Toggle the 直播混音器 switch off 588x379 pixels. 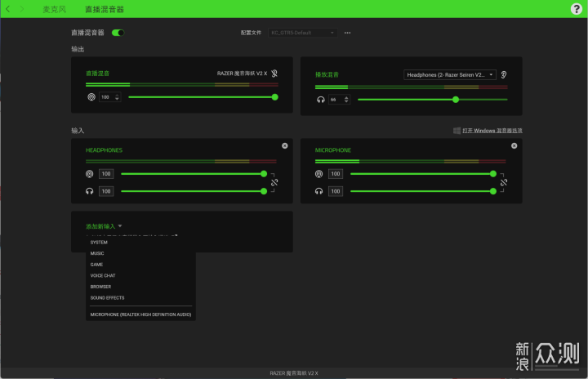118,33
